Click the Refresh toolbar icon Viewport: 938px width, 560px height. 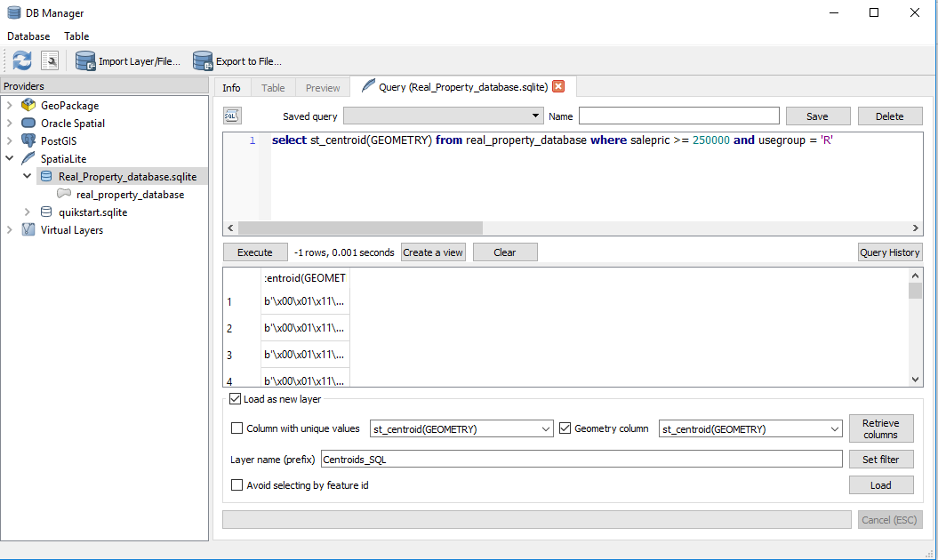[22, 60]
